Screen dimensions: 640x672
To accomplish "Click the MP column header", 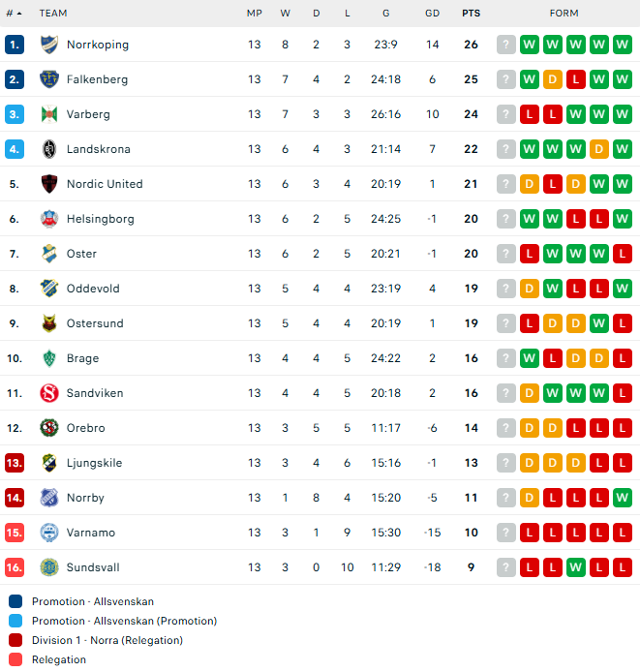I will 255,14.
